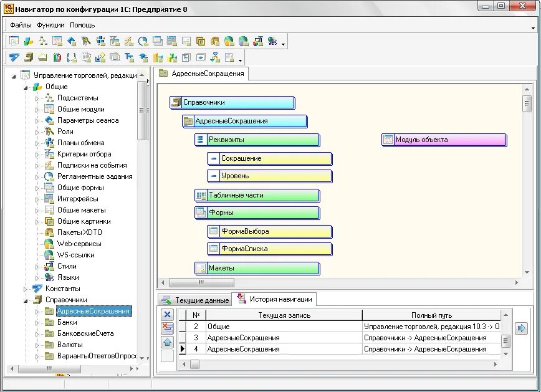This screenshot has height=392, width=541.
Task: Open the Функции menu
Action: tap(50, 25)
